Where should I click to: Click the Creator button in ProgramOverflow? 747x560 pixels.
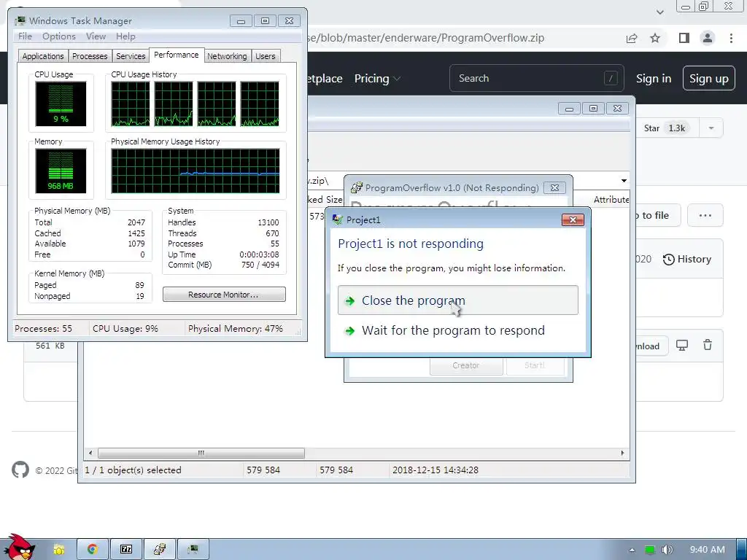pos(466,365)
